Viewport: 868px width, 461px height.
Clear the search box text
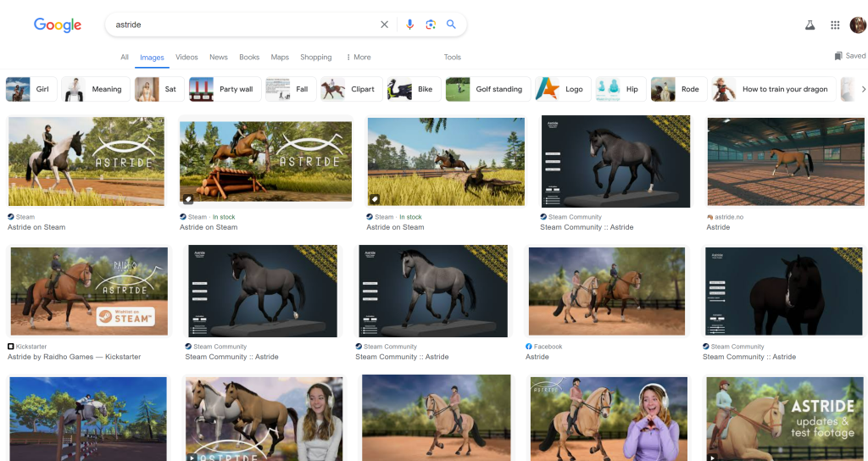pyautogui.click(x=384, y=25)
